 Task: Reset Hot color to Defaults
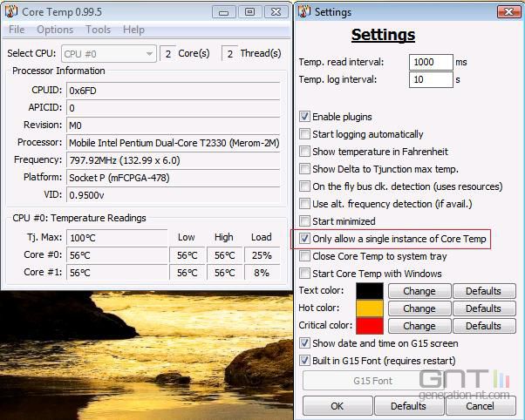[x=484, y=308]
